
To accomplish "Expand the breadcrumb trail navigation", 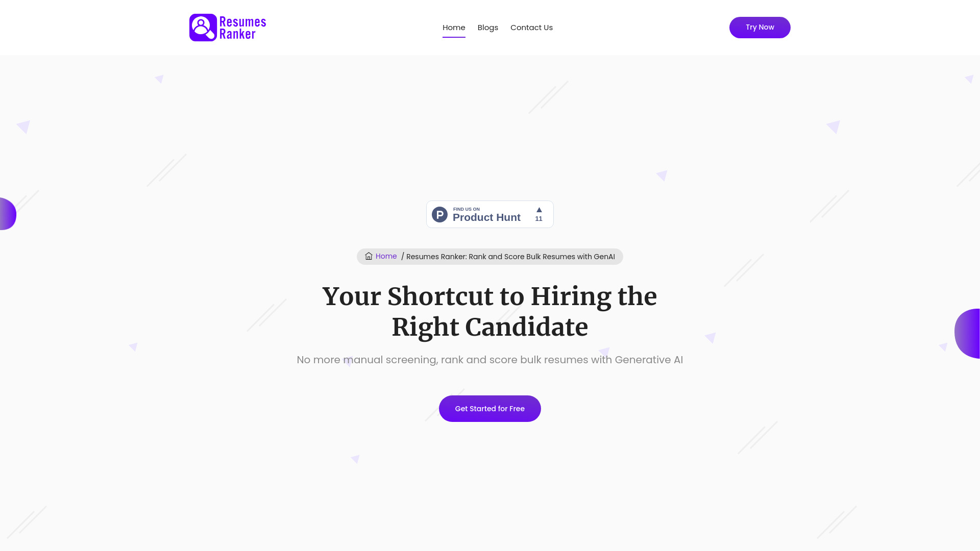I will click(490, 256).
